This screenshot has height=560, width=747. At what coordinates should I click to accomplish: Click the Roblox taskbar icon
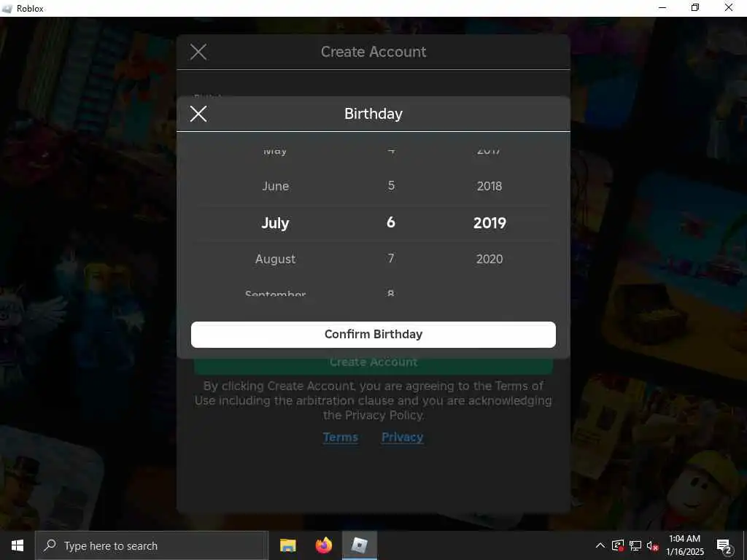point(360,545)
